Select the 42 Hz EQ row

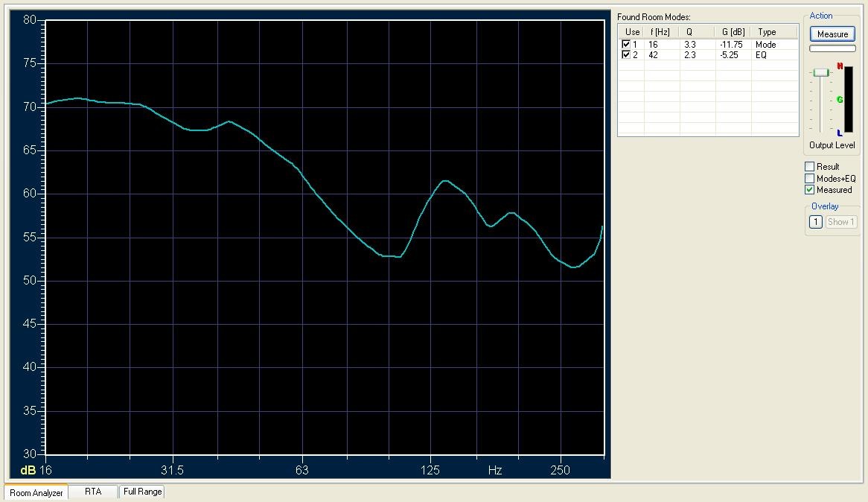point(708,55)
